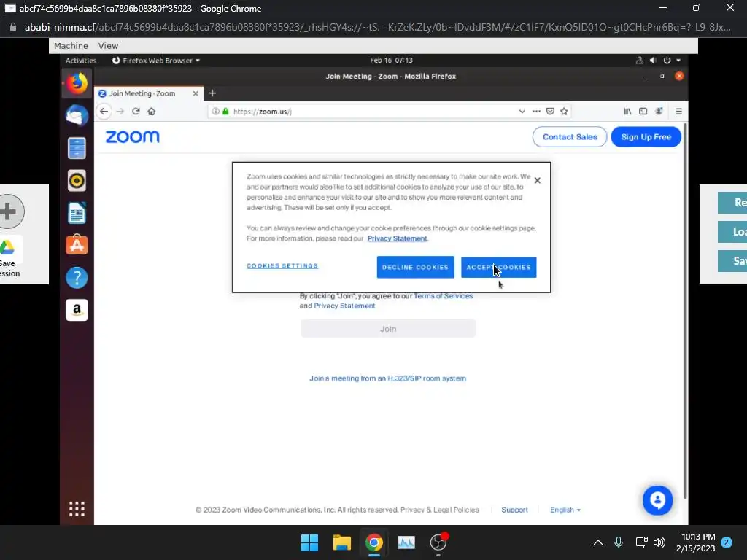Screen dimensions: 747x560
Task: Open Windows notification center badge
Action: tap(727, 542)
